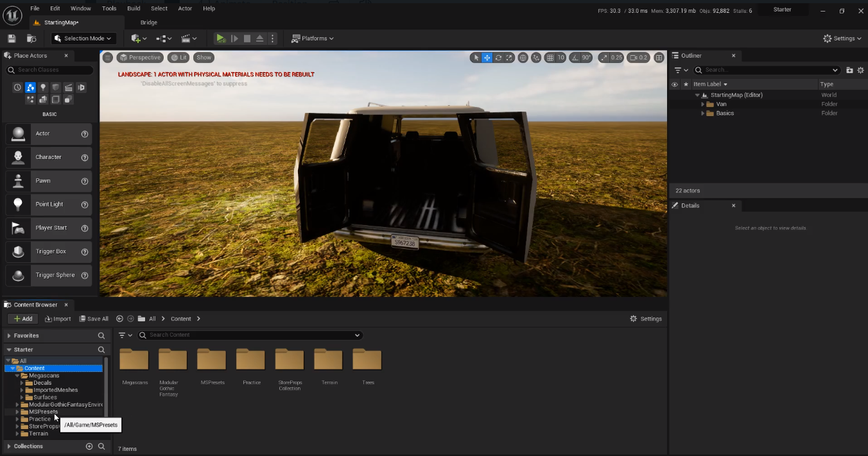Open the Cinematics clapperboard icon on the toolbar

186,38
